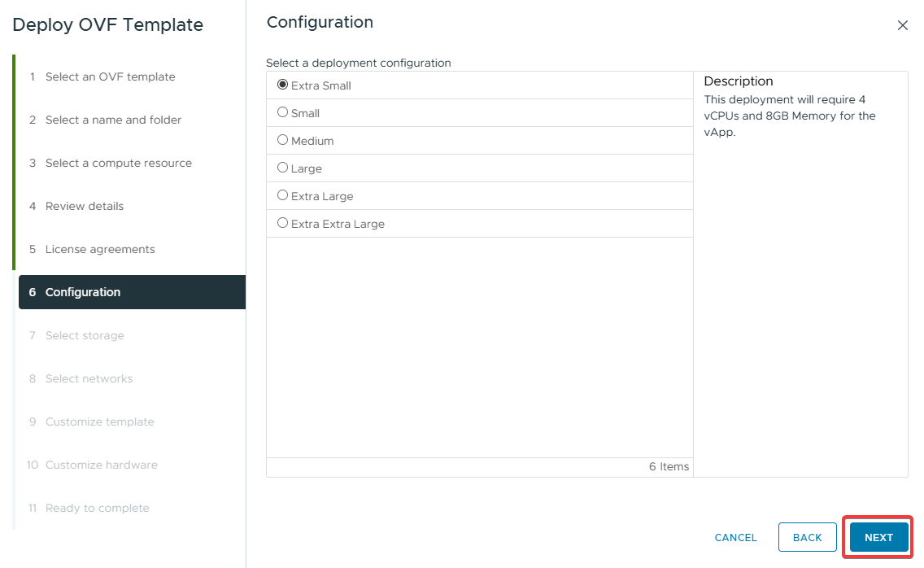Image resolution: width=924 pixels, height=568 pixels.
Task: Return to step 4 Review details
Action: pyautogui.click(x=85, y=206)
